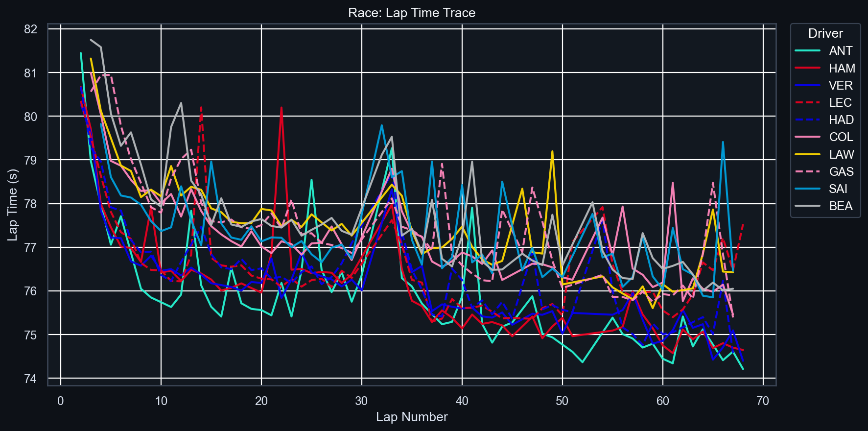Select the SAI legend label
Viewport: 868px width, 431px height.
(x=838, y=189)
